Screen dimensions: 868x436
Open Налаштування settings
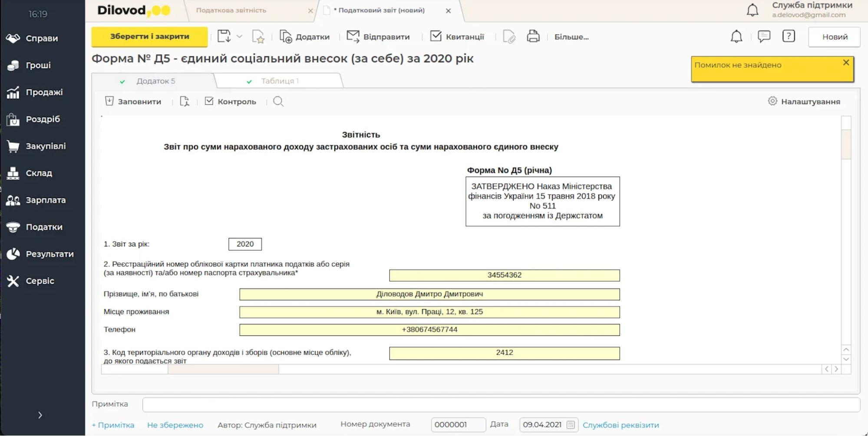804,102
